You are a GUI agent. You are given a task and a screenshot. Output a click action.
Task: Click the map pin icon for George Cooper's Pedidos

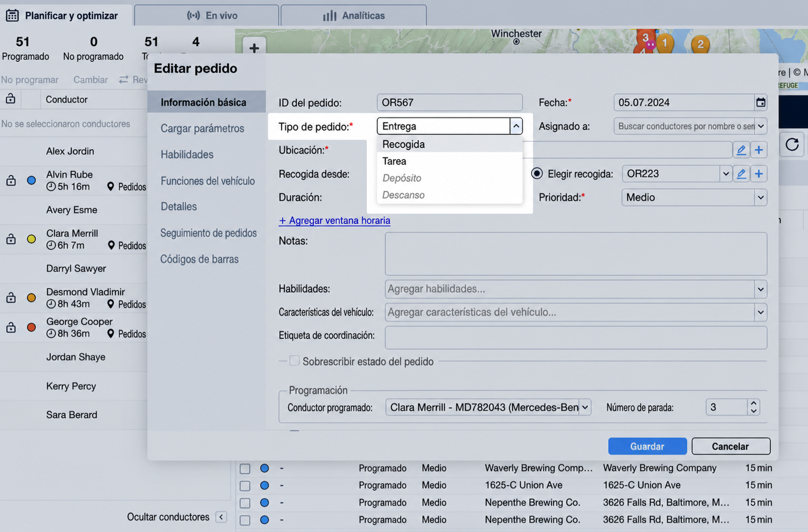pyautogui.click(x=111, y=334)
